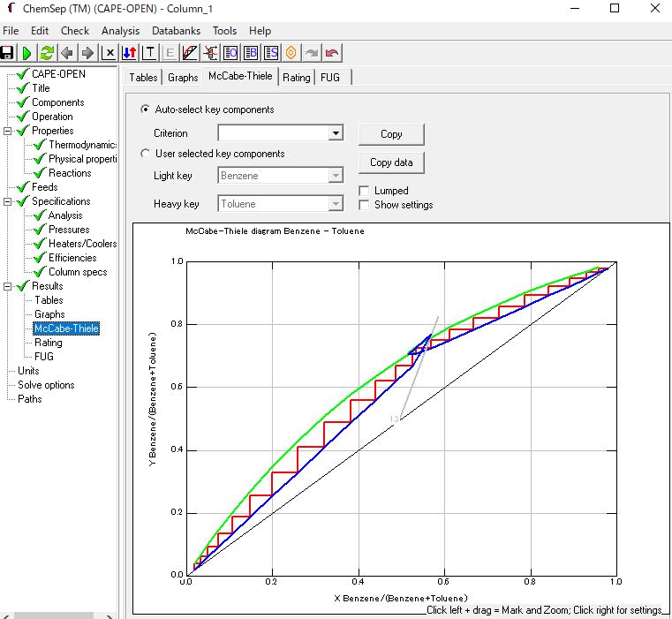Open the Heavy key Toluene dropdown

click(x=336, y=204)
